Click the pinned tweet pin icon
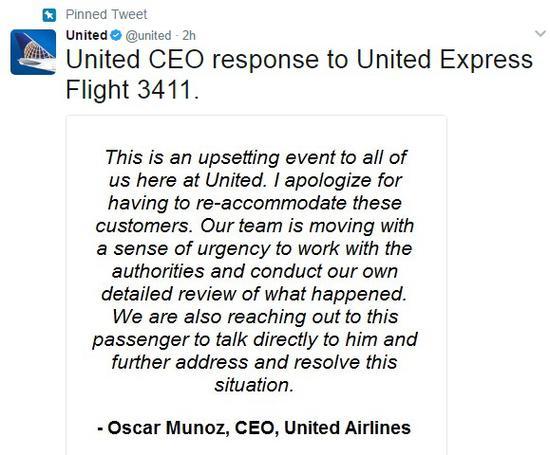The image size is (550, 455). [49, 15]
